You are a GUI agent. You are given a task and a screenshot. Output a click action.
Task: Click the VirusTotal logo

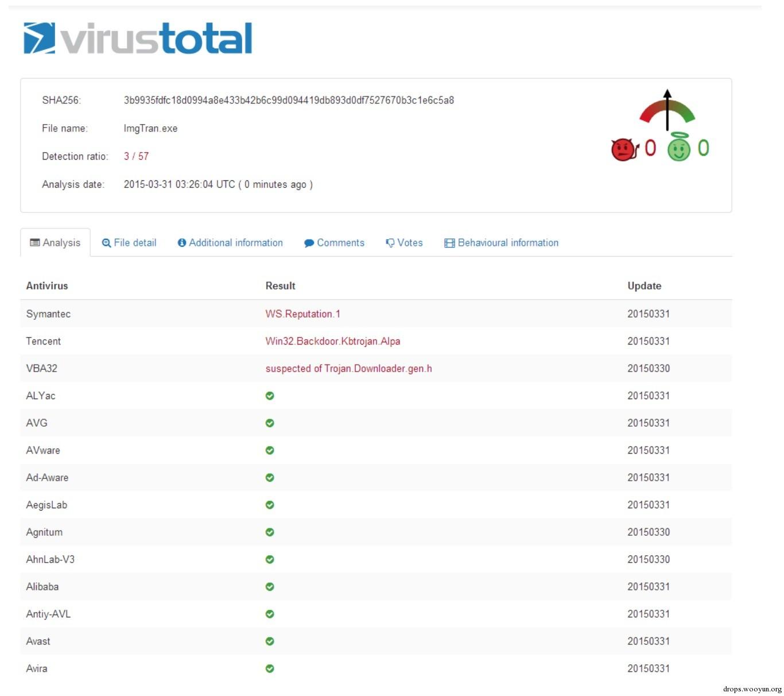pyautogui.click(x=138, y=38)
